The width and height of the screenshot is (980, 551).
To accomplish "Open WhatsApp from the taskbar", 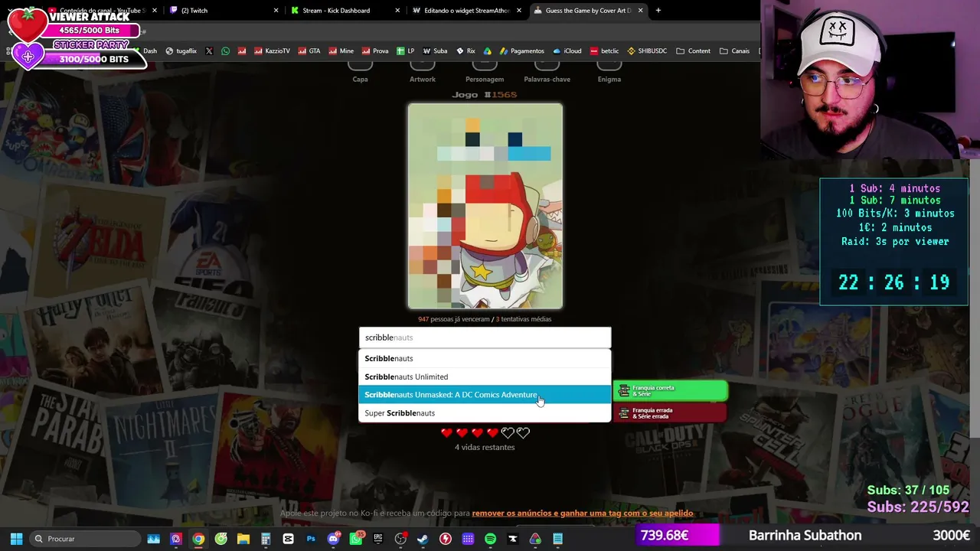I will 356,539.
